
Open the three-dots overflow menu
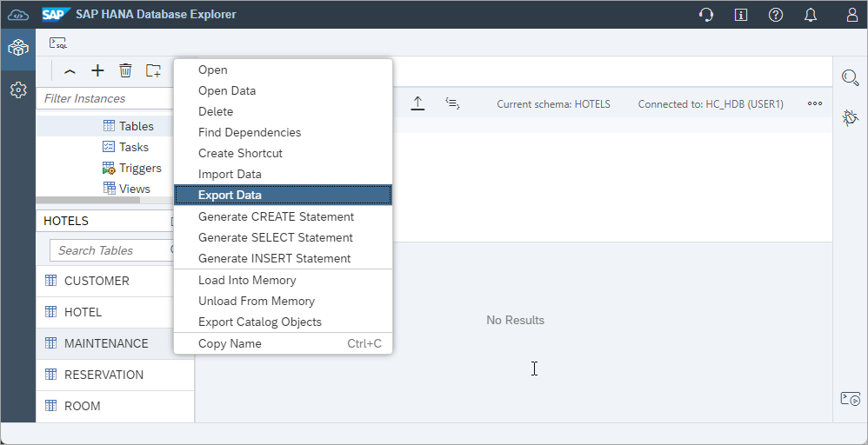(814, 103)
